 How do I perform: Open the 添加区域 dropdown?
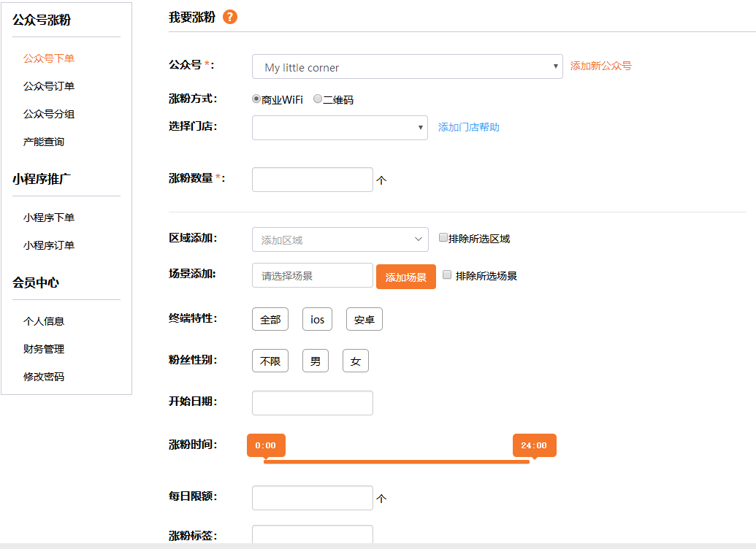click(x=340, y=239)
